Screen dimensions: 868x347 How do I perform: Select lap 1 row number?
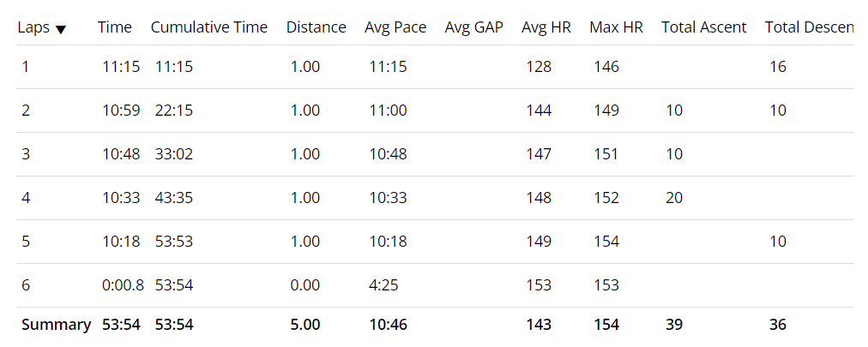click(x=26, y=67)
